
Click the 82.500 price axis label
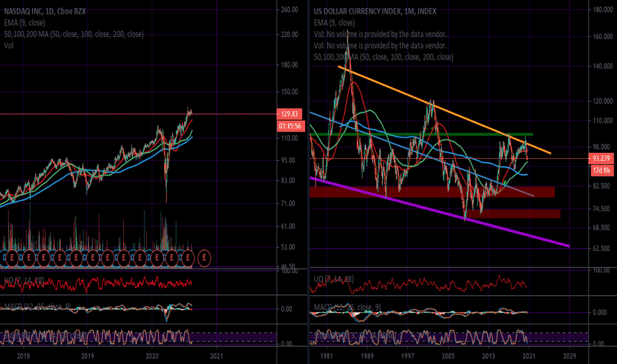pos(601,186)
